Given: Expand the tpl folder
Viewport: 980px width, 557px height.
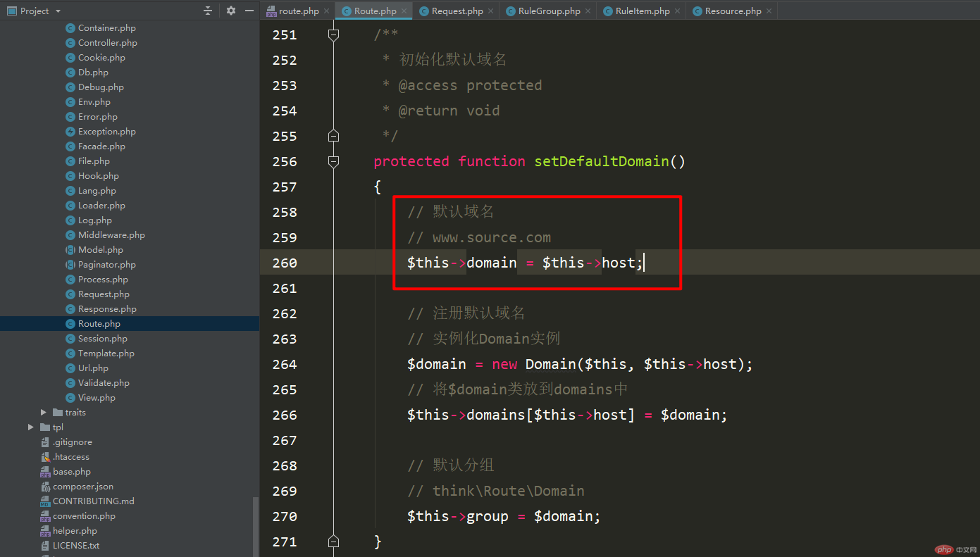Looking at the screenshot, I should coord(31,427).
